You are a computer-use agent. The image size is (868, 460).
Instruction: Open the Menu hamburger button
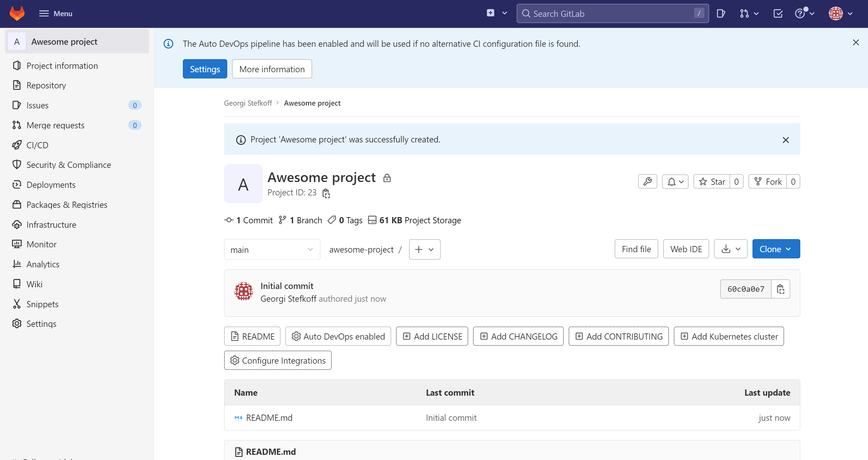56,13
